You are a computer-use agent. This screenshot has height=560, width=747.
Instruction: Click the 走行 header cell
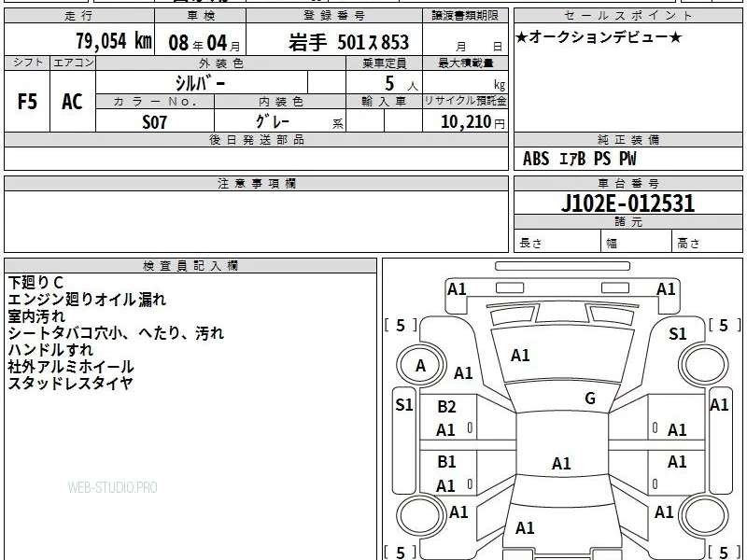point(79,16)
